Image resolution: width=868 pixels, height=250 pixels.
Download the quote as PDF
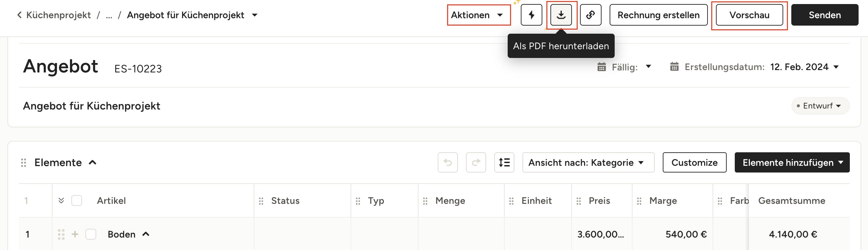[561, 15]
